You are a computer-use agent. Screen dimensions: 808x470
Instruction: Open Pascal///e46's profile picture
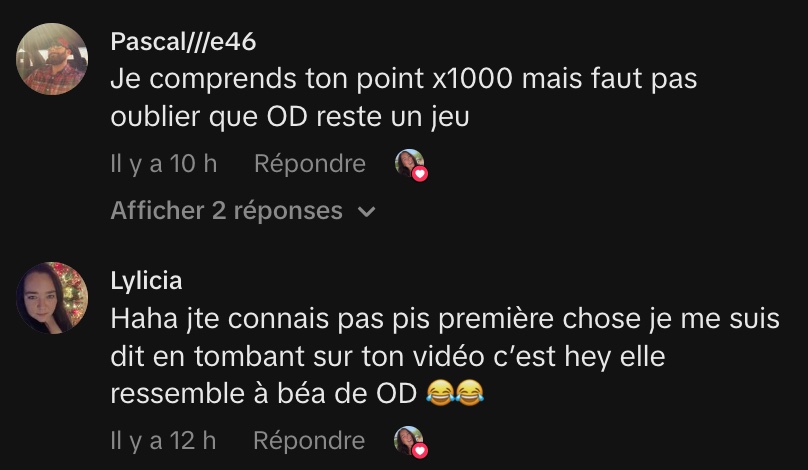point(52,59)
